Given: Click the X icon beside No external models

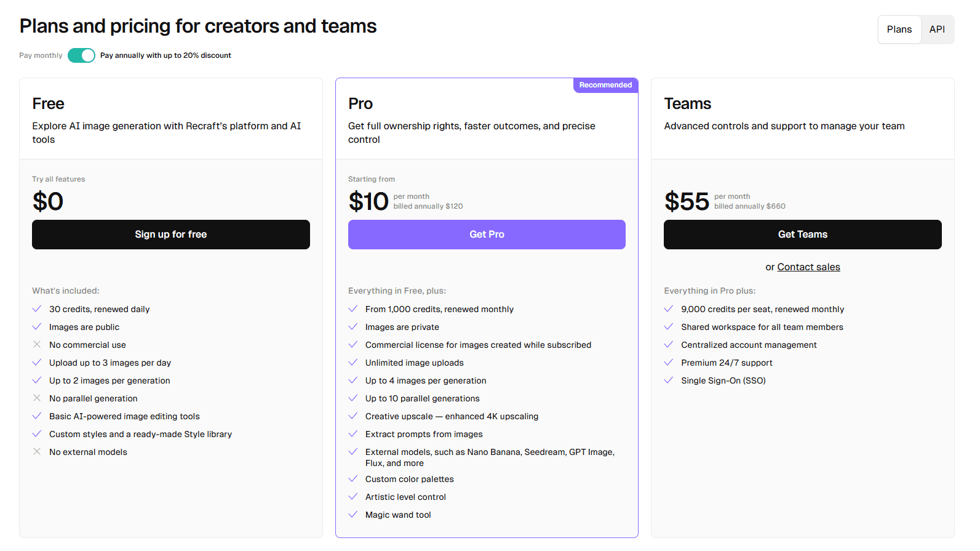Looking at the screenshot, I should point(37,452).
